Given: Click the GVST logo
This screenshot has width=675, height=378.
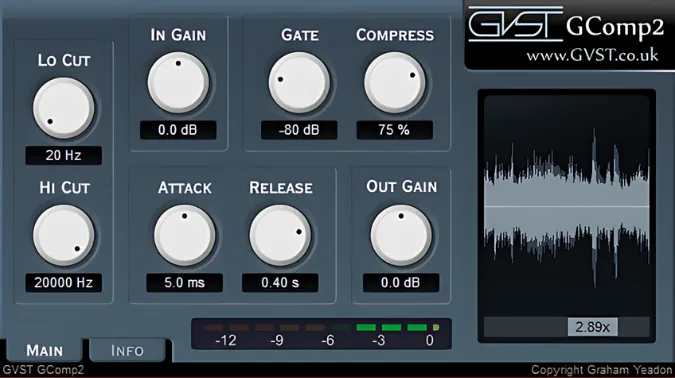Looking at the screenshot, I should pyautogui.click(x=515, y=24).
